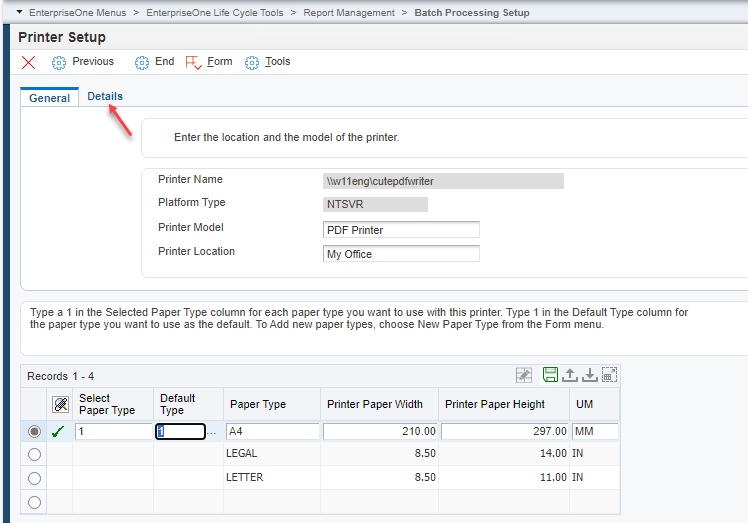Open visual assist dots beside Default Type
Viewport: 748px width, 523px height.
tap(212, 433)
